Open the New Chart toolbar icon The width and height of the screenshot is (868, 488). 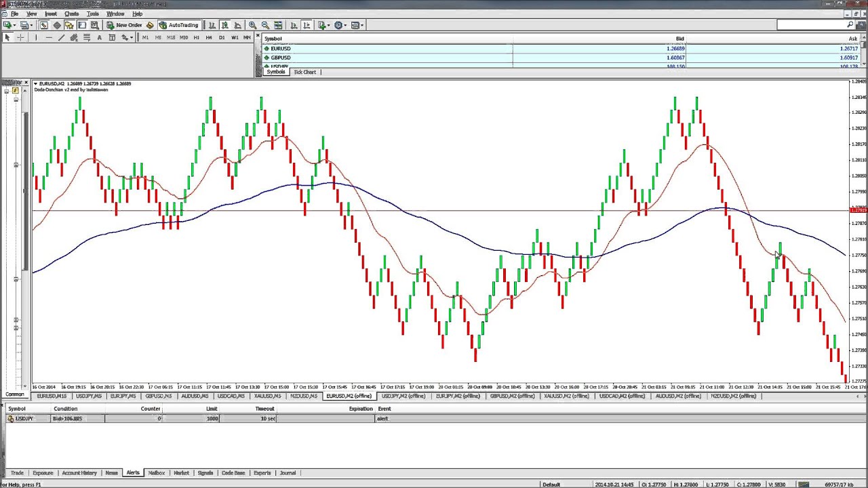pyautogui.click(x=7, y=25)
